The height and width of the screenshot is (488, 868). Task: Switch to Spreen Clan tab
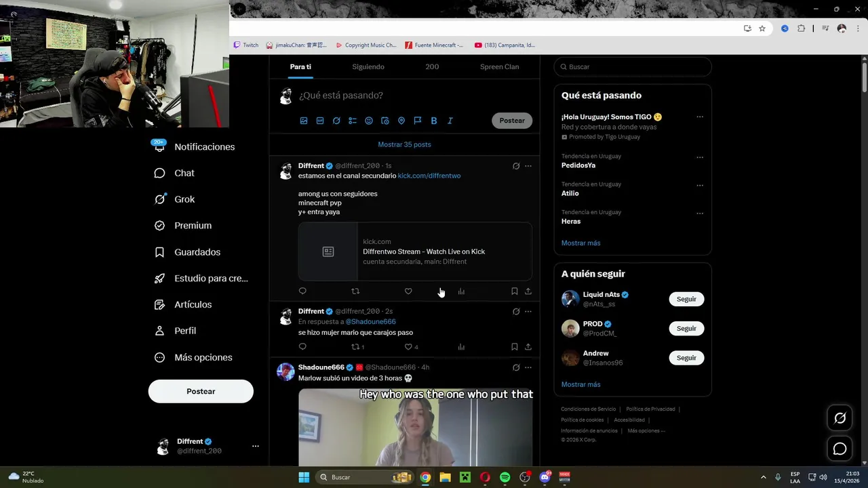point(500,66)
